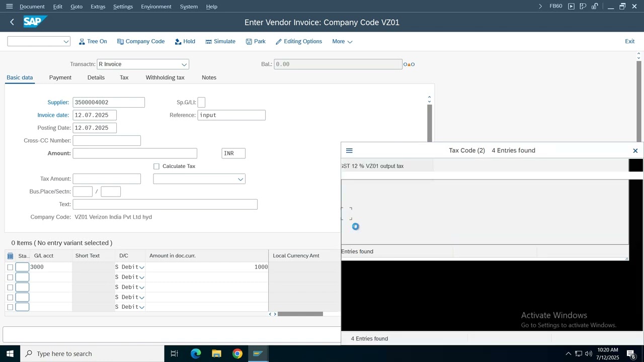Open Google Chrome from the taskbar
This screenshot has height=362, width=644.
point(237,353)
